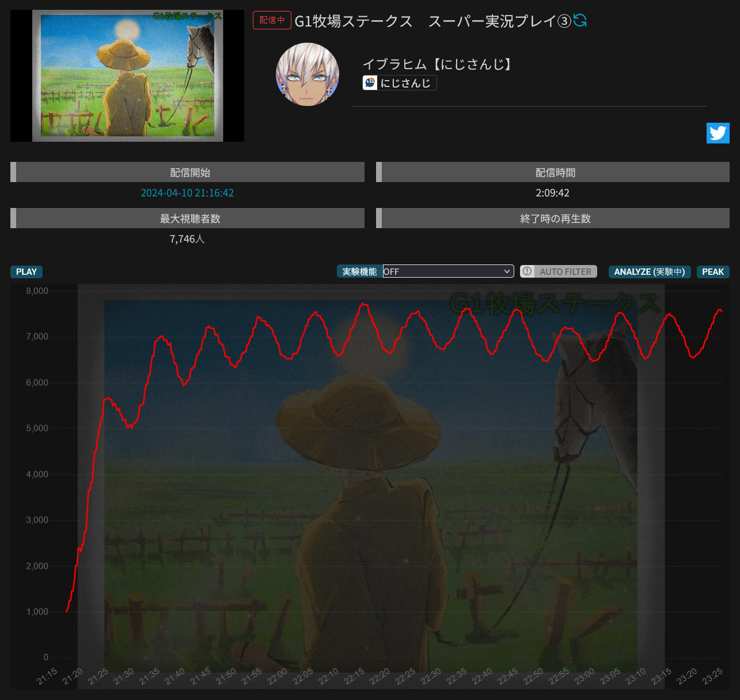
Task: Click the 8,000 y-axis label
Action: [x=37, y=291]
